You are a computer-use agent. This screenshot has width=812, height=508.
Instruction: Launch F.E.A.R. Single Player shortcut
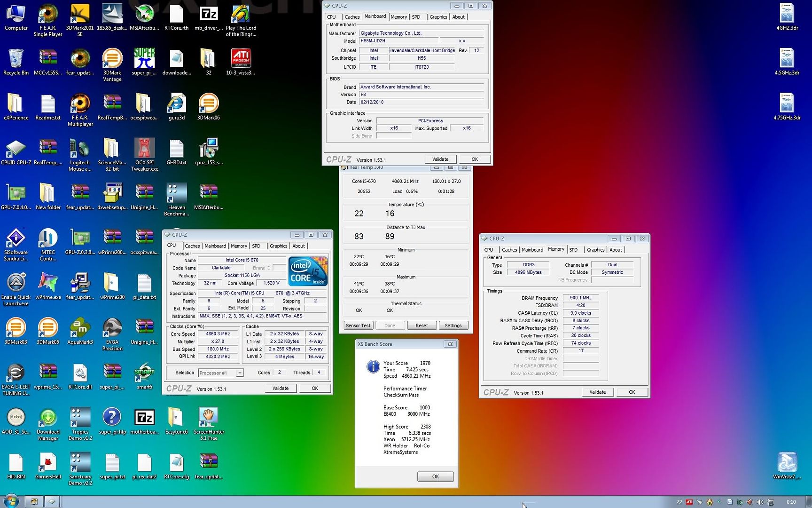(x=48, y=21)
